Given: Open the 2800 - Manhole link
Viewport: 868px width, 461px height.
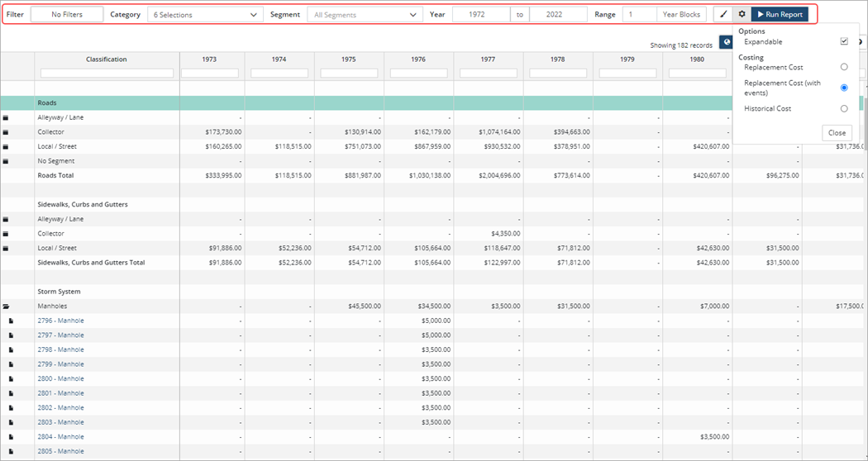Looking at the screenshot, I should pos(60,378).
